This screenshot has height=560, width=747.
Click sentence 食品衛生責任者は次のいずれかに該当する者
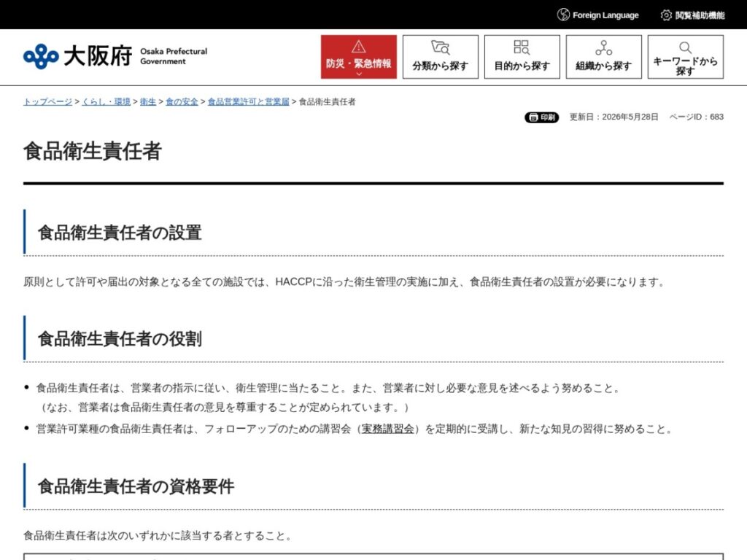158,536
